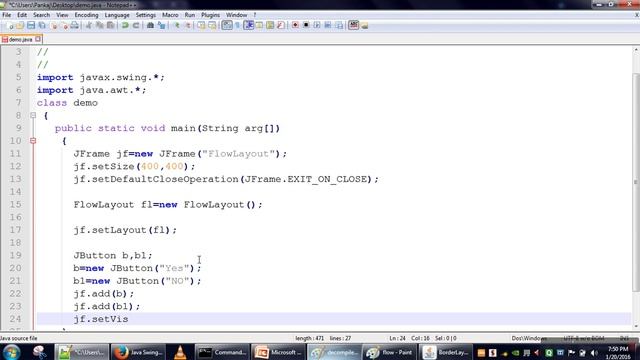Open the User Defined Language dialog icon
The width and height of the screenshot is (640, 360).
pos(259,25)
